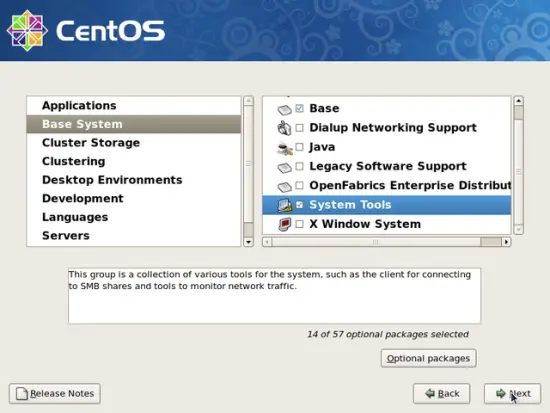Click the Legacy Software Support icon

pyautogui.click(x=284, y=167)
